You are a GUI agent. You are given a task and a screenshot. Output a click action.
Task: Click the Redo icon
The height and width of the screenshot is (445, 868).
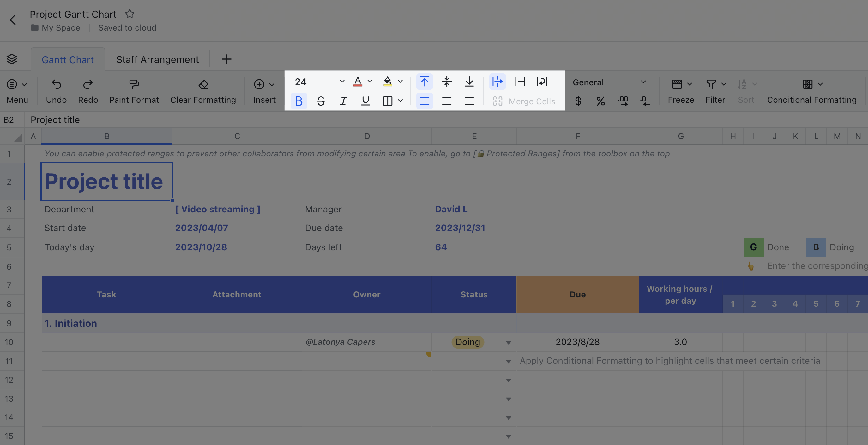coord(88,84)
